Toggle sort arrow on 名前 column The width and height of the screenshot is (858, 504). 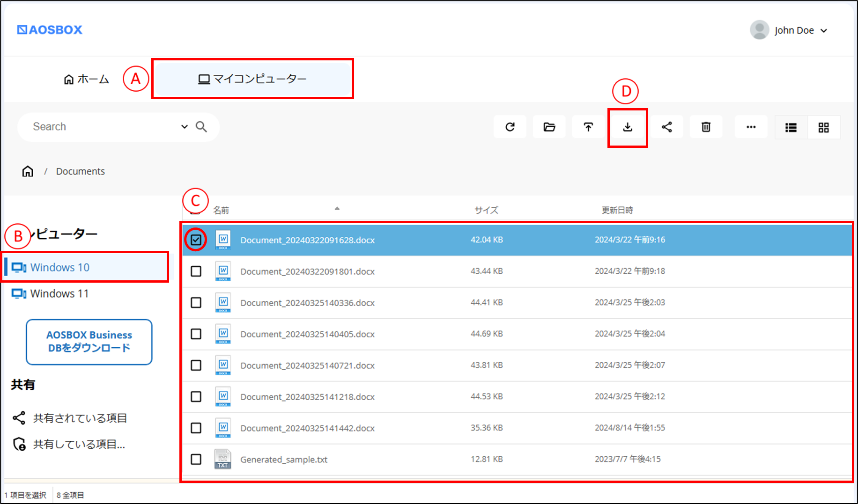point(337,209)
